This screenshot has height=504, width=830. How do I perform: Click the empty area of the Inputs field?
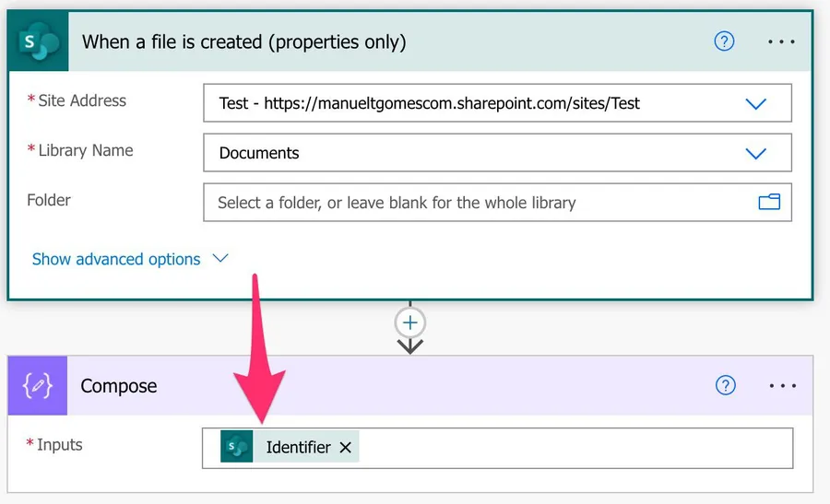(572, 448)
